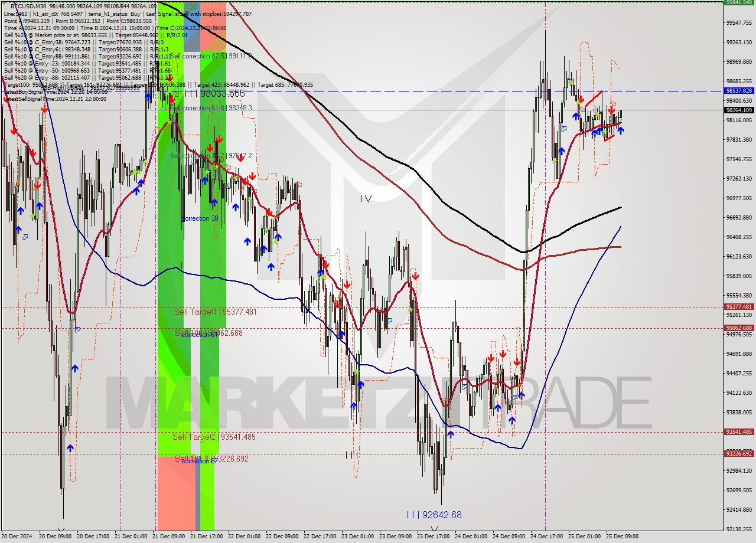Screen dimensions: 756x543
Task: Click the 'Sell correction 87.5 | 99111.8' label
Action: click(211, 56)
